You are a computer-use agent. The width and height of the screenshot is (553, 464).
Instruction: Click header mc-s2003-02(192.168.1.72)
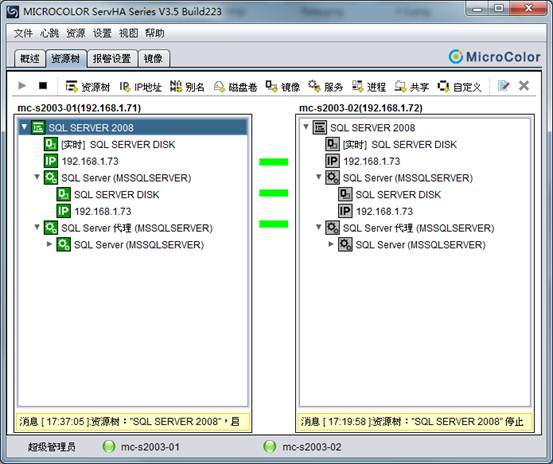tap(361, 108)
